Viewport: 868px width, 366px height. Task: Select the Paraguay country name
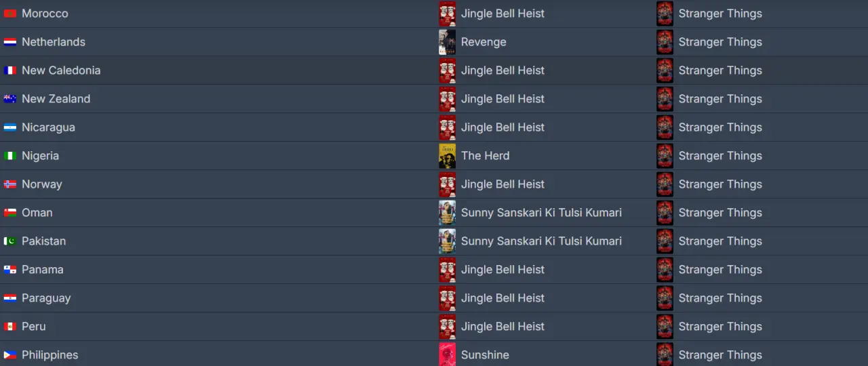tap(46, 298)
